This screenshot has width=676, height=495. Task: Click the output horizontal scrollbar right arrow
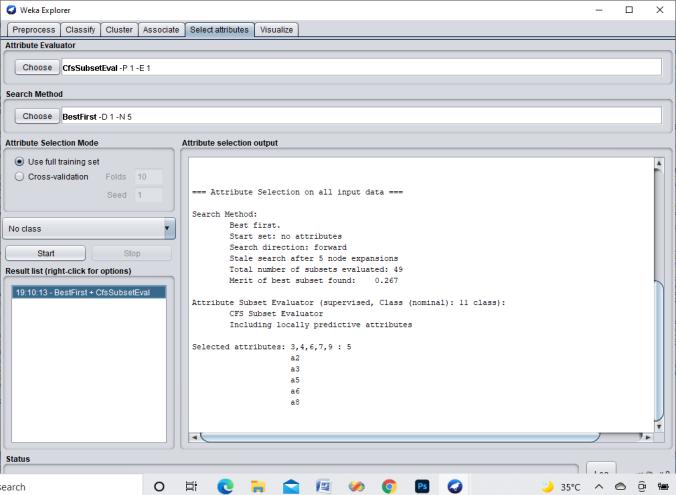(x=648, y=437)
